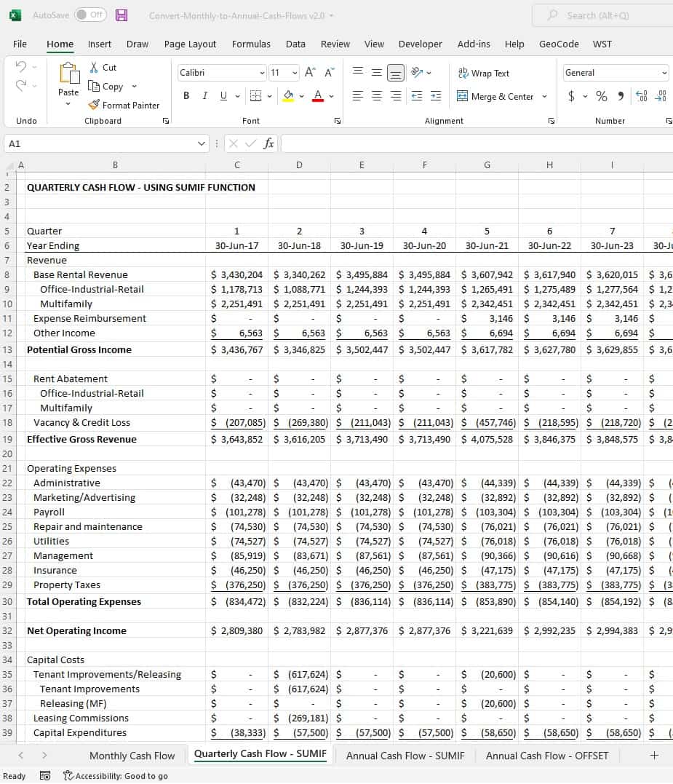Apply bold formatting
673x784 pixels.
pos(186,96)
